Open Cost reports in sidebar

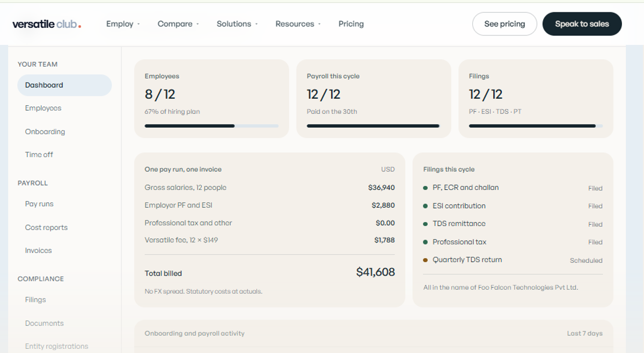point(46,227)
